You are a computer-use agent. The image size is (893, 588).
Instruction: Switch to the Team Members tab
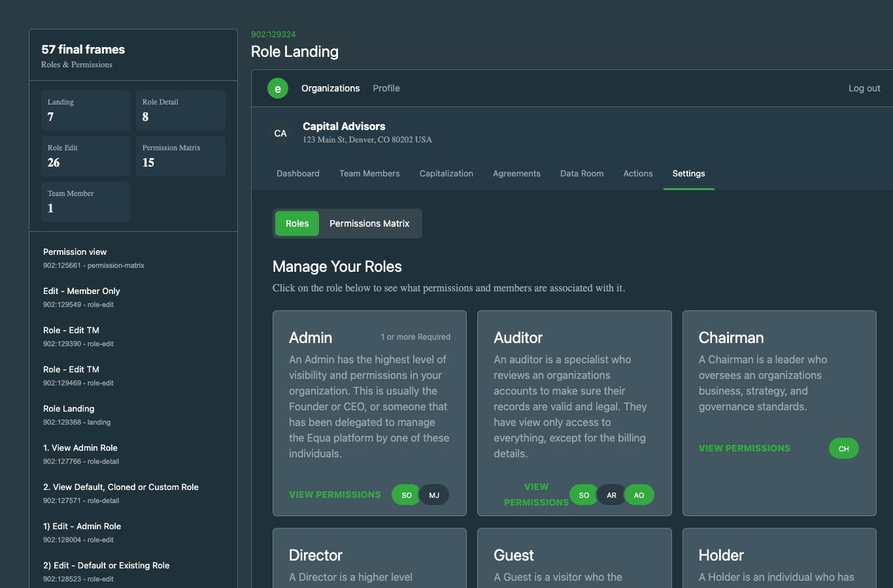click(369, 173)
